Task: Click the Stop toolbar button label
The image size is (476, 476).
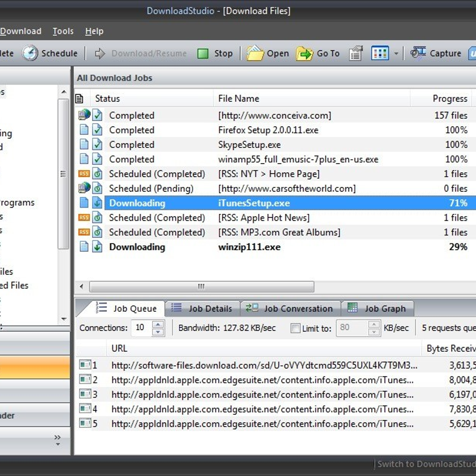Action: [x=223, y=53]
